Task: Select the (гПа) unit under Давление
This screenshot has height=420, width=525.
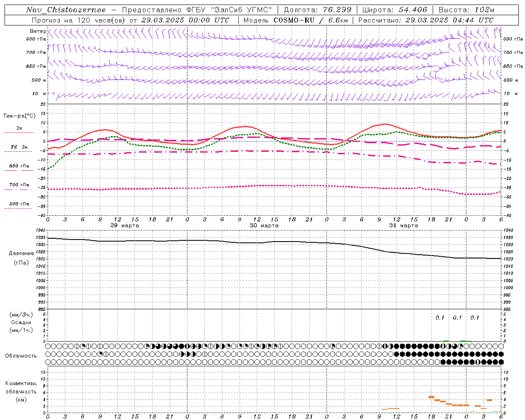Action: 21,262
